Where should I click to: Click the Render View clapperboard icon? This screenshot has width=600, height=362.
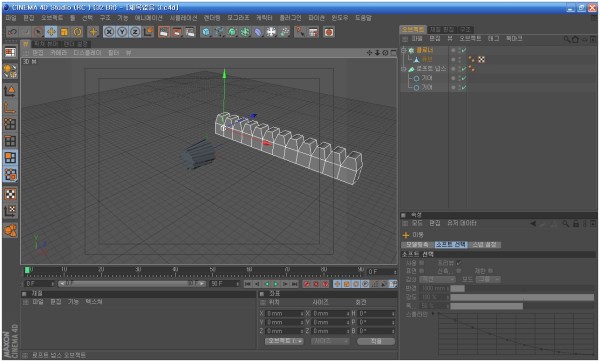pyautogui.click(x=164, y=32)
